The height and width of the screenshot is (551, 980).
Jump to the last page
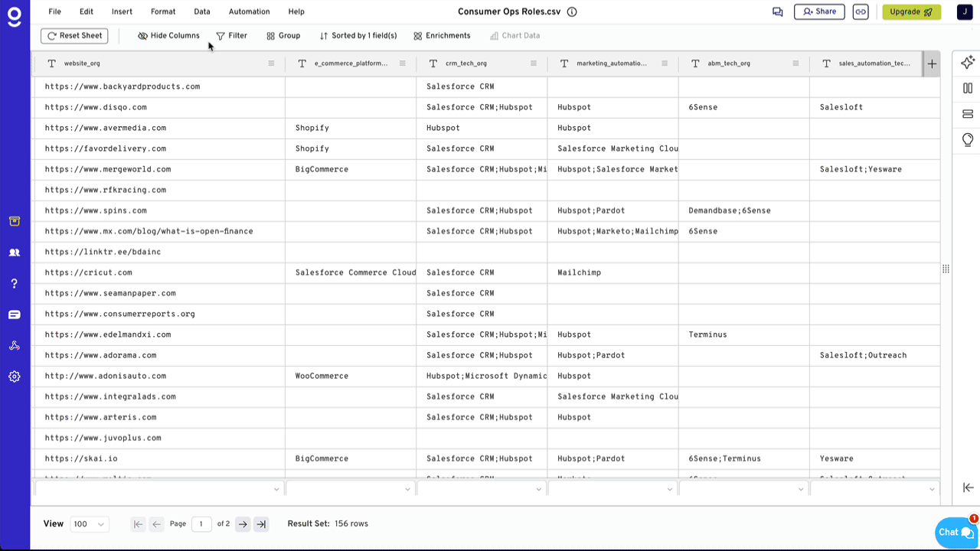[261, 524]
